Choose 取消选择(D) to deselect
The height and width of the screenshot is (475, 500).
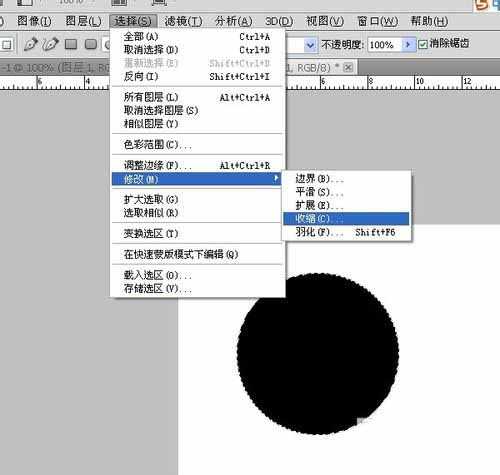(x=197, y=50)
